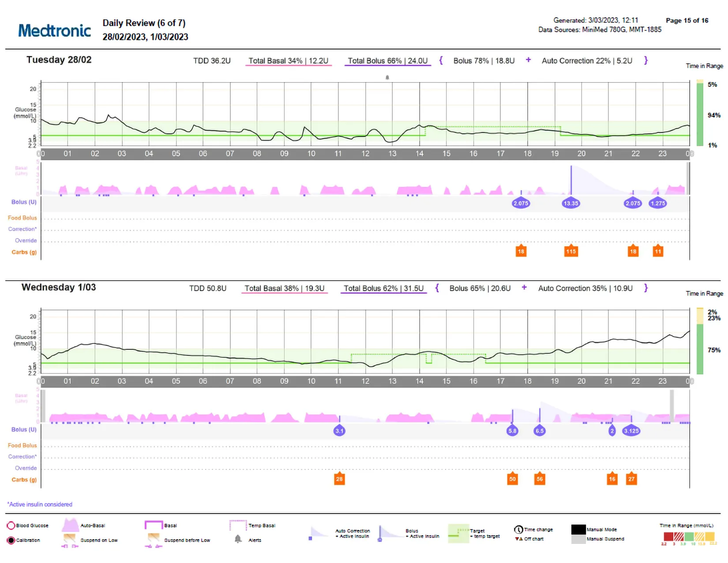Image resolution: width=728 pixels, height=563 pixels.
Task: Click the Auto-Basal legend icon
Action: [71, 525]
